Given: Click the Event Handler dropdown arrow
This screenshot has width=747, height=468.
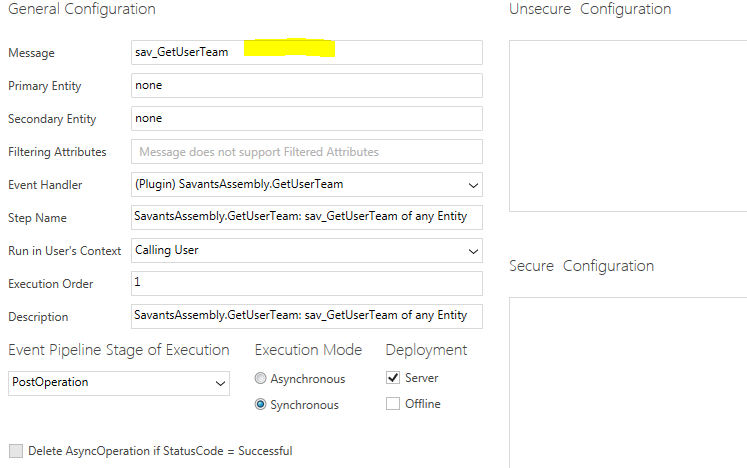Looking at the screenshot, I should tap(473, 185).
